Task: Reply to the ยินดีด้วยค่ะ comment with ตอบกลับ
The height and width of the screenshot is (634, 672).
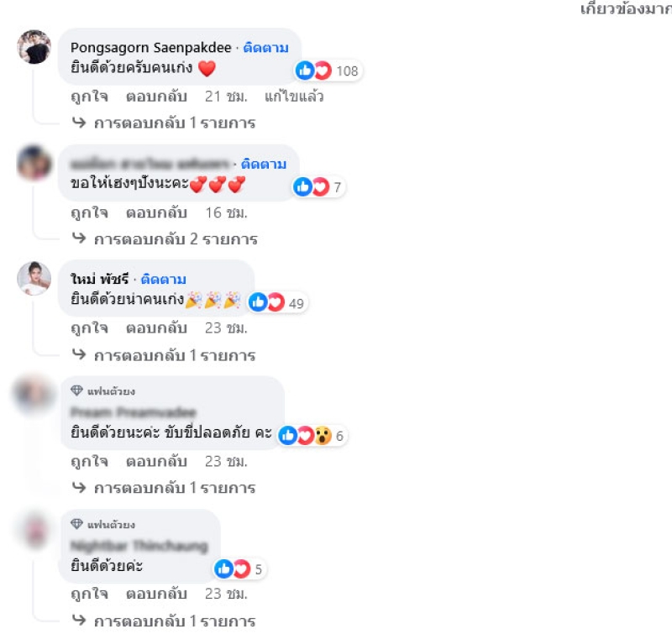Action: pos(156,594)
